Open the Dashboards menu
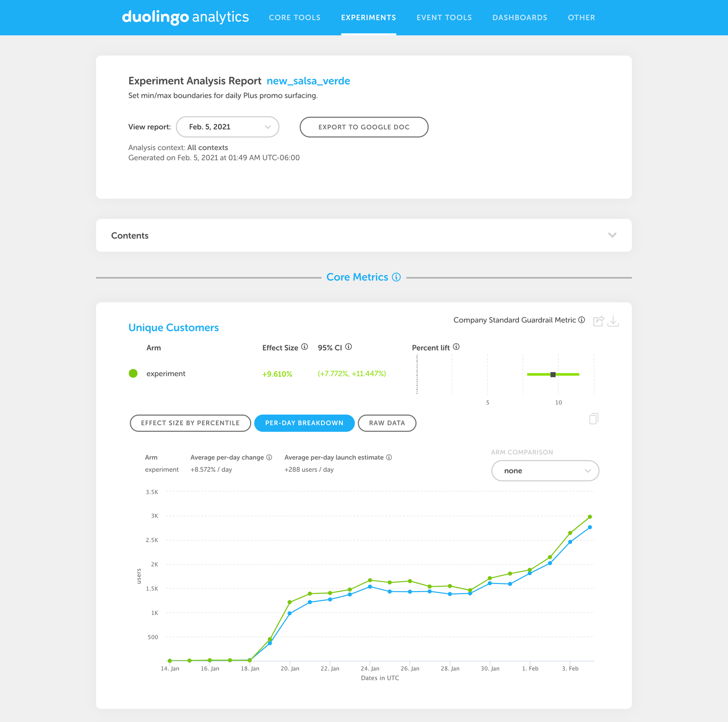728x722 pixels. click(x=520, y=18)
